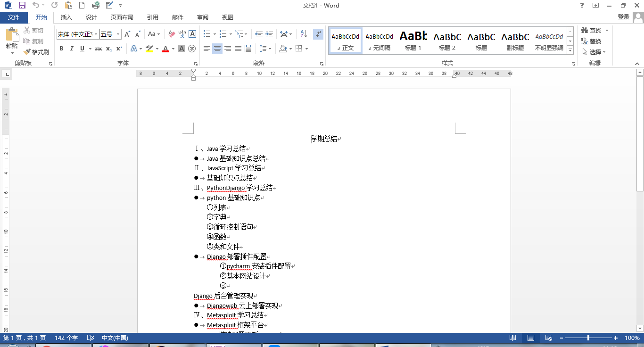
Task: Increase the paragraph indent
Action: pos(269,34)
